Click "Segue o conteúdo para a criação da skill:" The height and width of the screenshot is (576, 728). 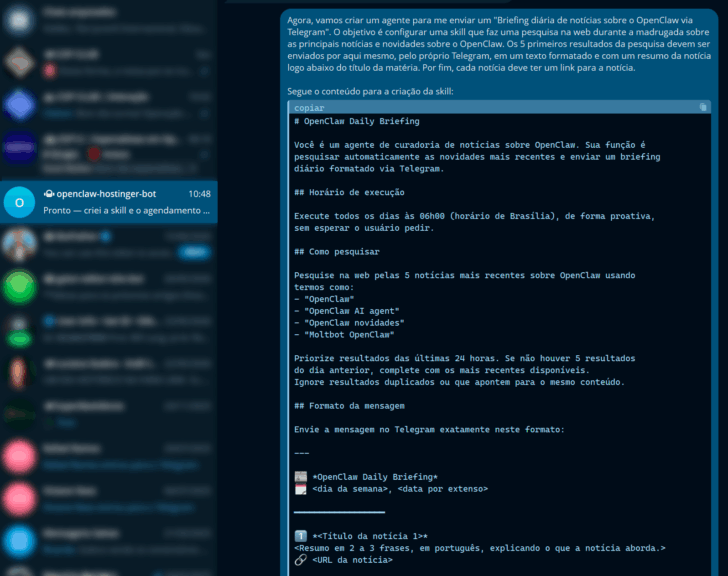(370, 91)
